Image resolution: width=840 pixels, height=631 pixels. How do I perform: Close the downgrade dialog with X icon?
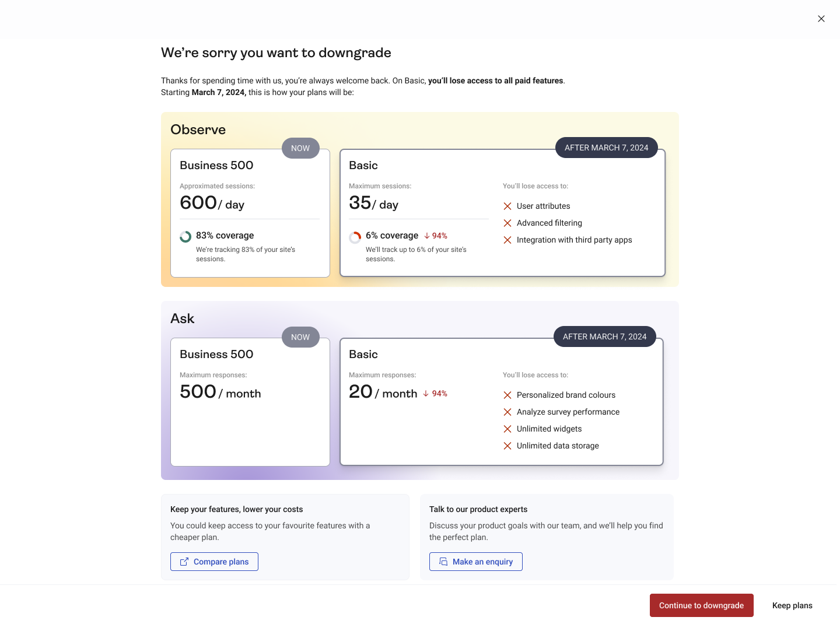click(821, 19)
